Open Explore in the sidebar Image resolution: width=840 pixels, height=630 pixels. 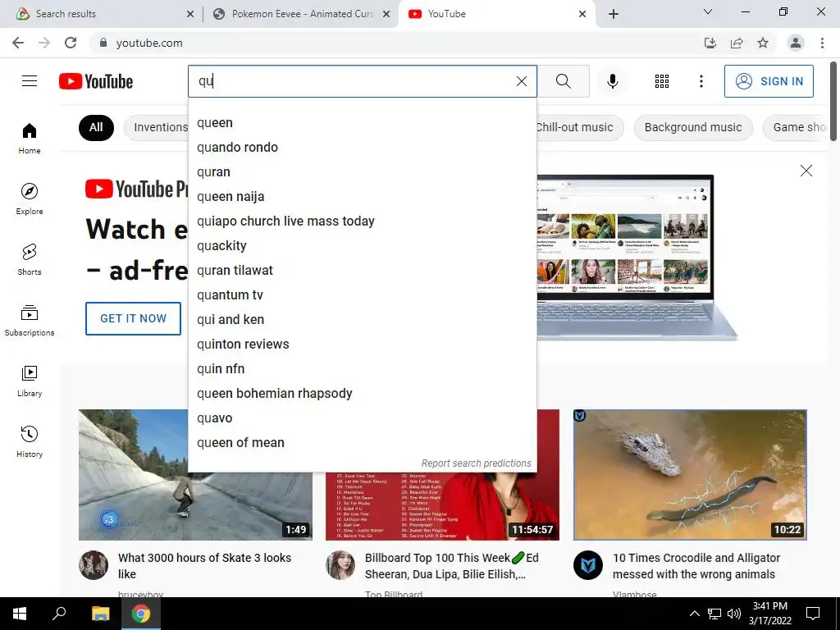tap(30, 199)
